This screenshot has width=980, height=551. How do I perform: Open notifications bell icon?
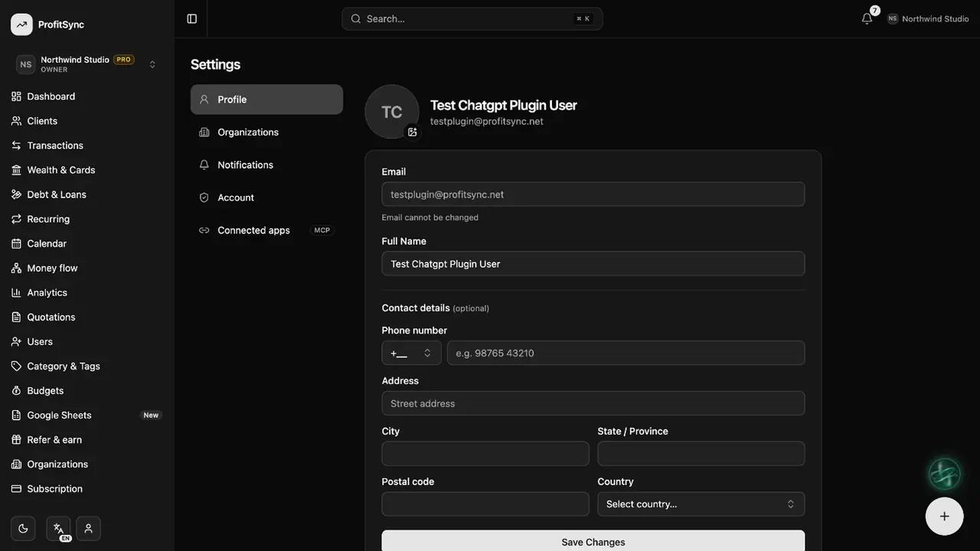(x=867, y=18)
